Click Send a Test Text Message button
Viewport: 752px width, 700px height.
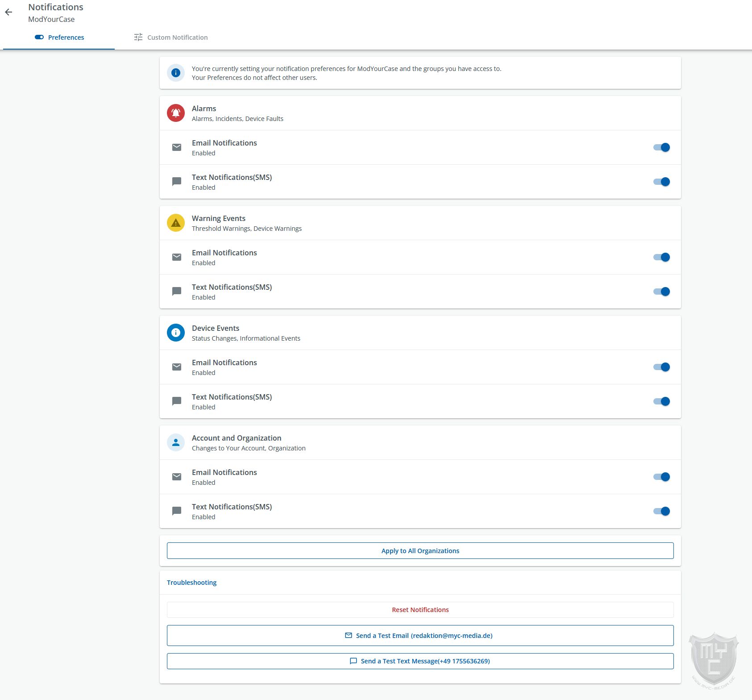(x=420, y=661)
